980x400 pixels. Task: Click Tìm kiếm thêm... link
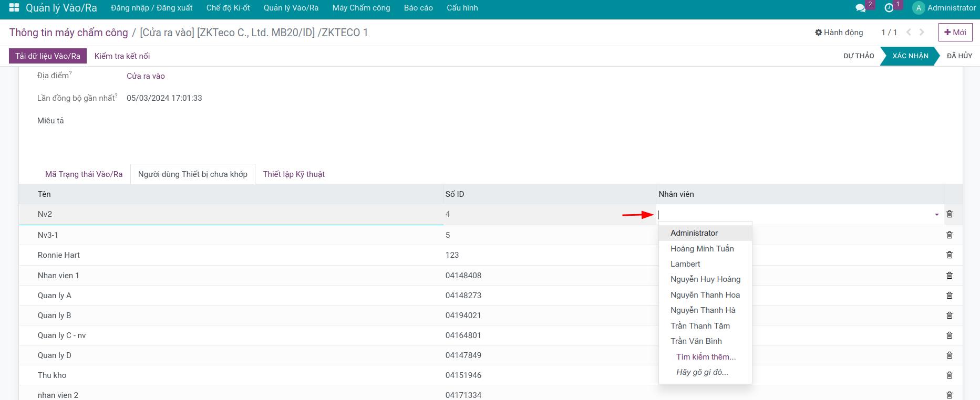[706, 357]
